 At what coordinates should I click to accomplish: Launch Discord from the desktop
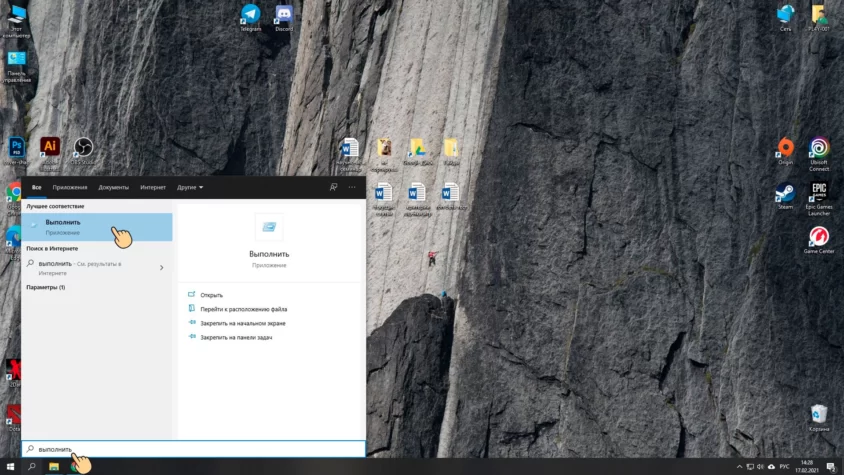[x=283, y=15]
